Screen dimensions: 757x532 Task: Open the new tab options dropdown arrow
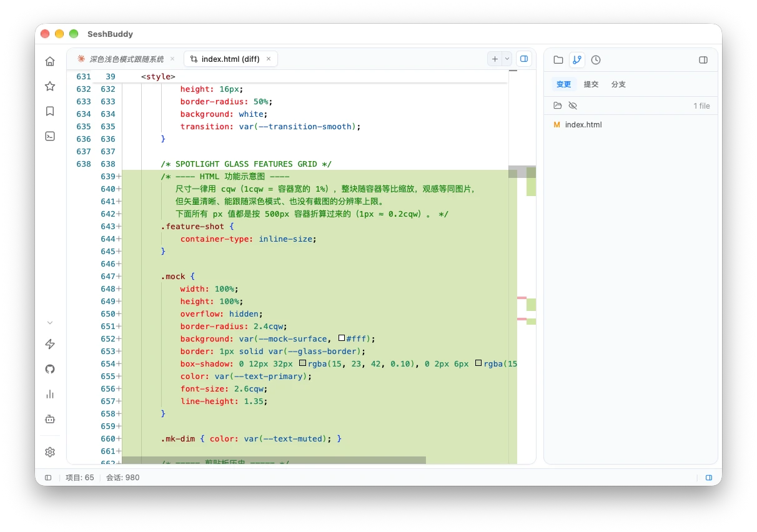pyautogui.click(x=507, y=59)
